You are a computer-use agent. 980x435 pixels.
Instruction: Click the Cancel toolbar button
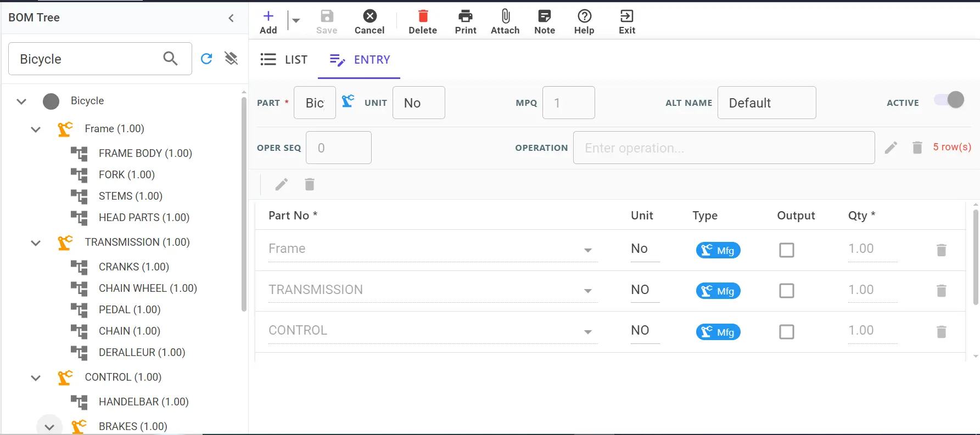pyautogui.click(x=369, y=22)
